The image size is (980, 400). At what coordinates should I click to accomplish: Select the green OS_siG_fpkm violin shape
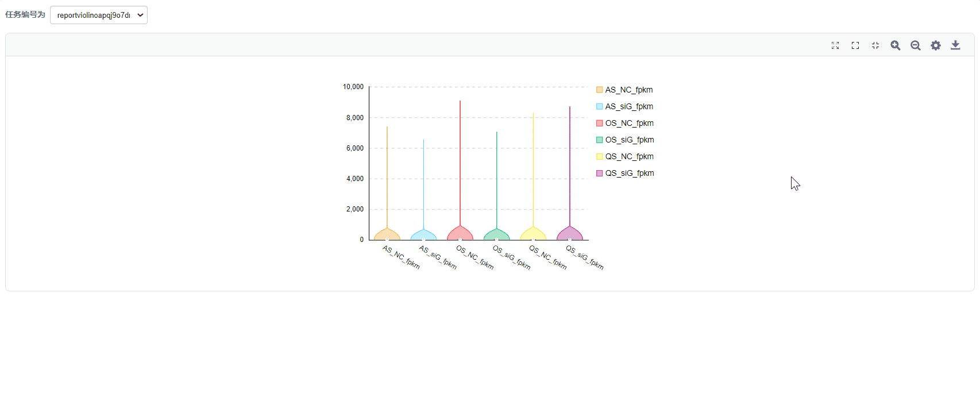point(497,235)
